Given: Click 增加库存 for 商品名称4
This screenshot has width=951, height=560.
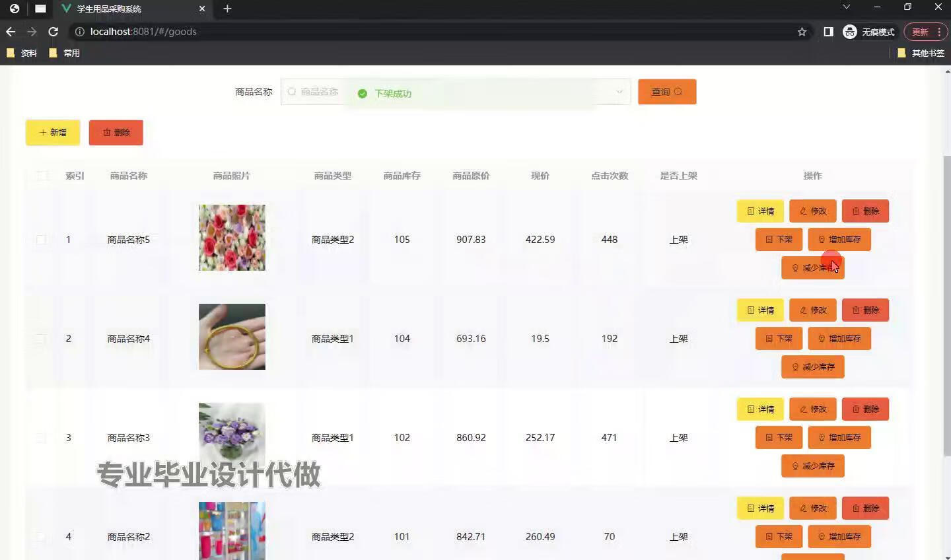Looking at the screenshot, I should (x=839, y=338).
